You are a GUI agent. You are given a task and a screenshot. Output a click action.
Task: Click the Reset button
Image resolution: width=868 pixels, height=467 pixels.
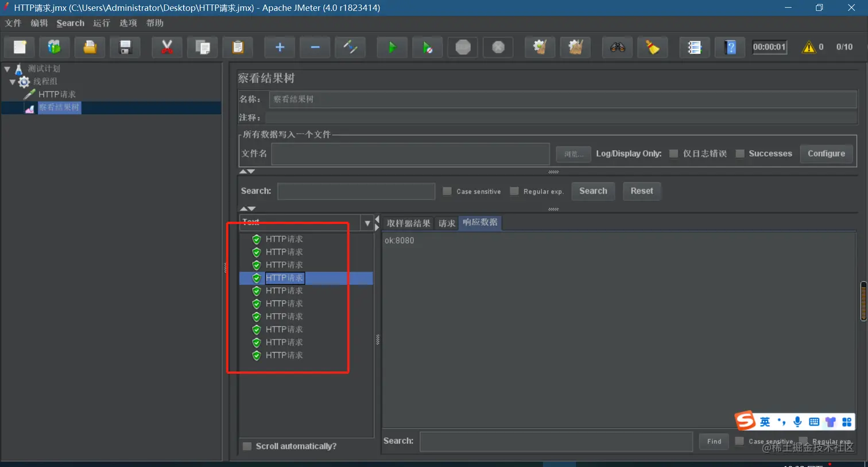(642, 191)
